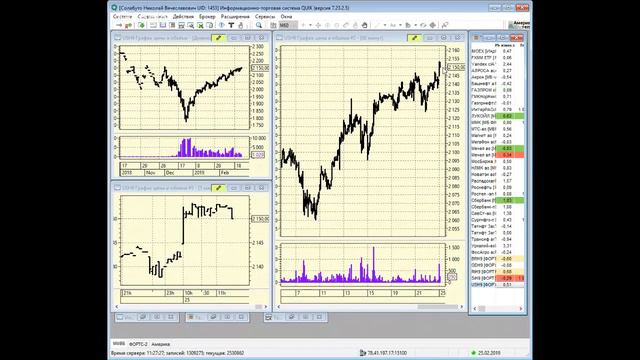The image size is (640, 360).
Task: Expand the dropdown arrow beside the plus icon
Action: point(310,25)
